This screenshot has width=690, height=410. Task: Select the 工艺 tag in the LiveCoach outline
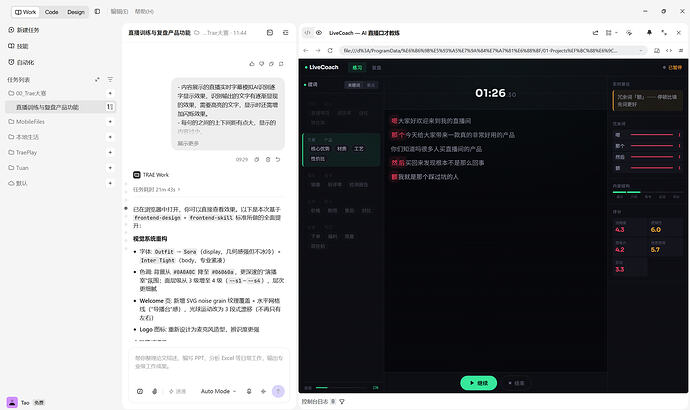tap(359, 149)
